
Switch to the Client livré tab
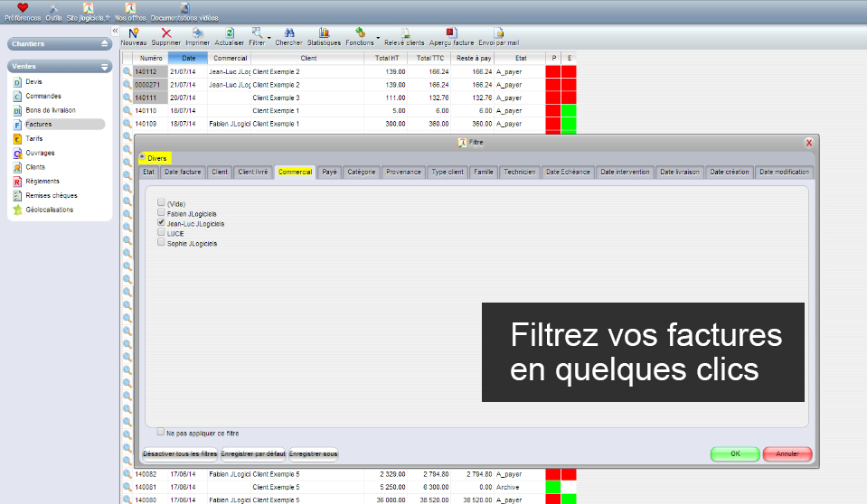[253, 173]
